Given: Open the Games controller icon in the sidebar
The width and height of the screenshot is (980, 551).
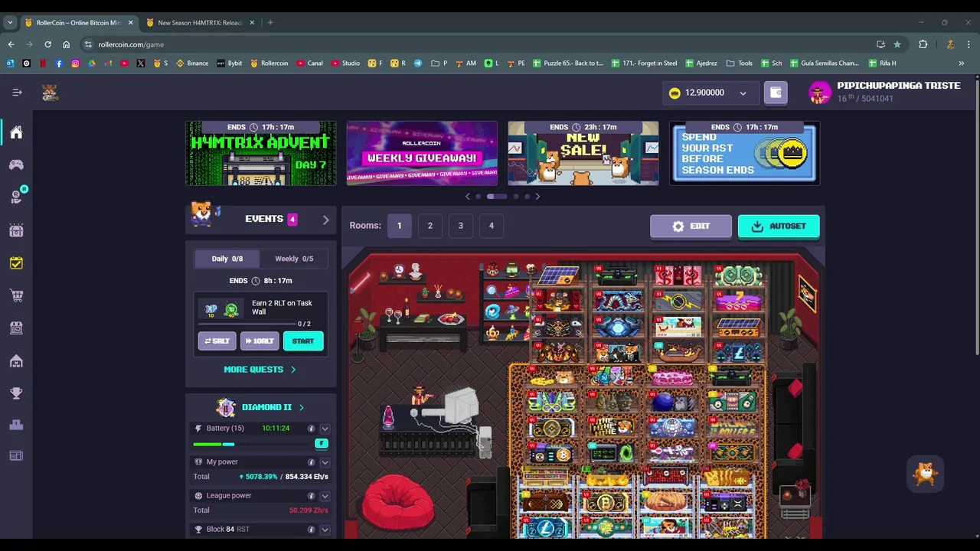Looking at the screenshot, I should (x=16, y=165).
